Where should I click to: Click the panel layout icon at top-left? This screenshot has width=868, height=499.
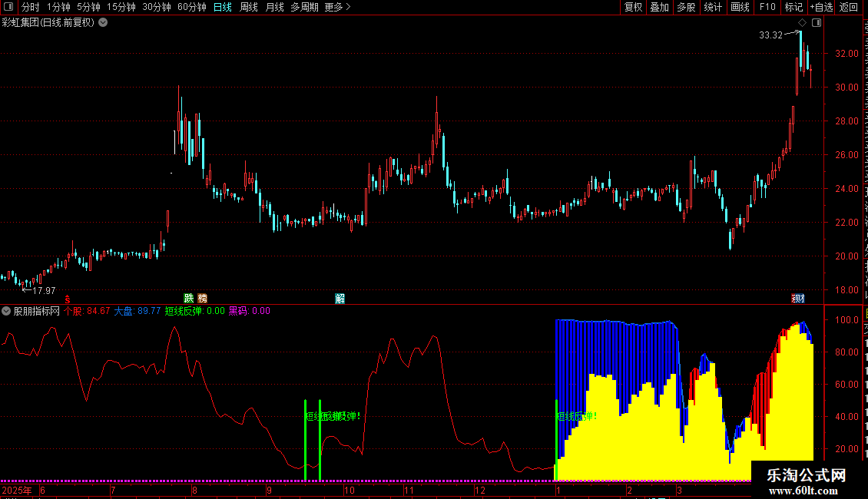(x=8, y=7)
